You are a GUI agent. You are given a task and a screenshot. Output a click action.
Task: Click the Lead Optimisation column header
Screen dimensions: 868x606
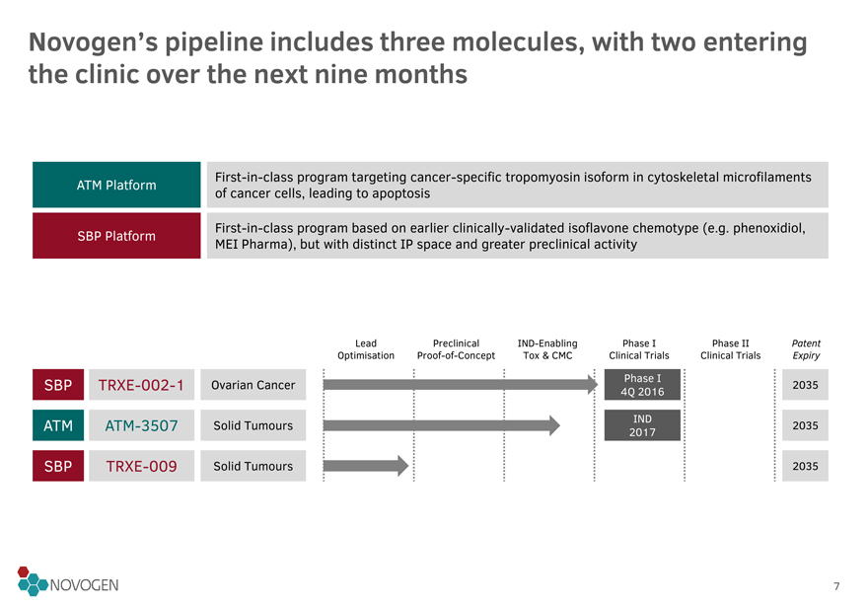[x=366, y=349]
